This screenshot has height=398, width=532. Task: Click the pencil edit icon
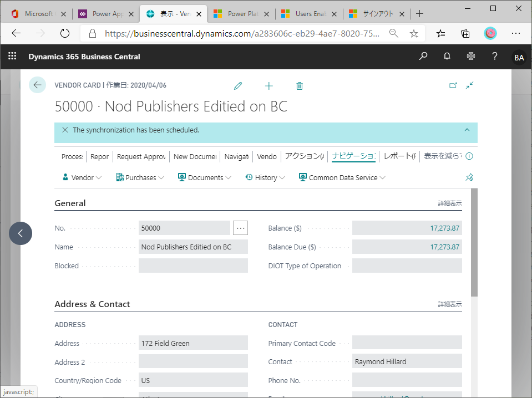238,86
